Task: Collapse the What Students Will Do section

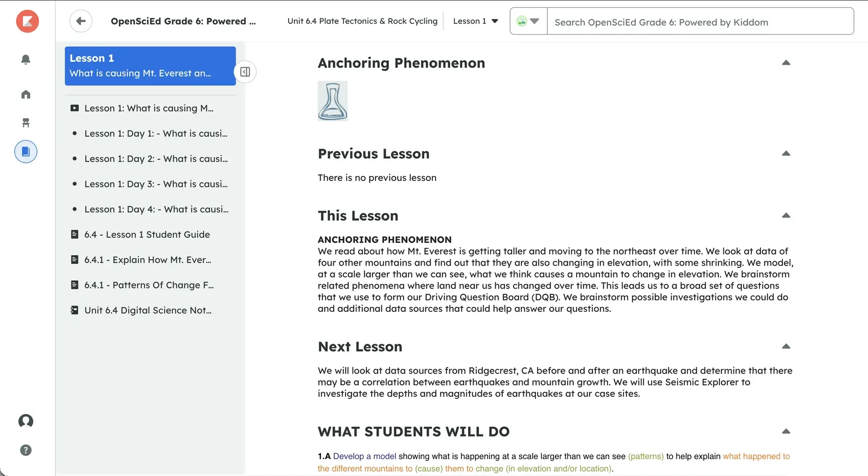Action: [786, 432]
